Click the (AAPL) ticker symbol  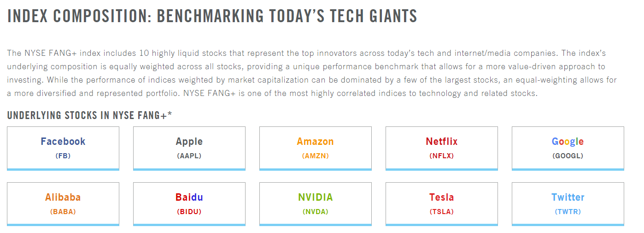[x=189, y=156]
